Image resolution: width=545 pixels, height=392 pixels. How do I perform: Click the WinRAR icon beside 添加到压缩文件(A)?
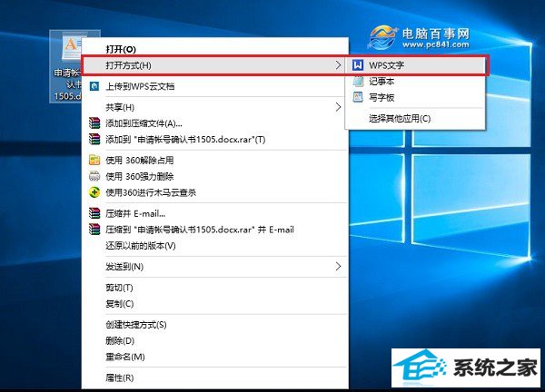point(94,122)
